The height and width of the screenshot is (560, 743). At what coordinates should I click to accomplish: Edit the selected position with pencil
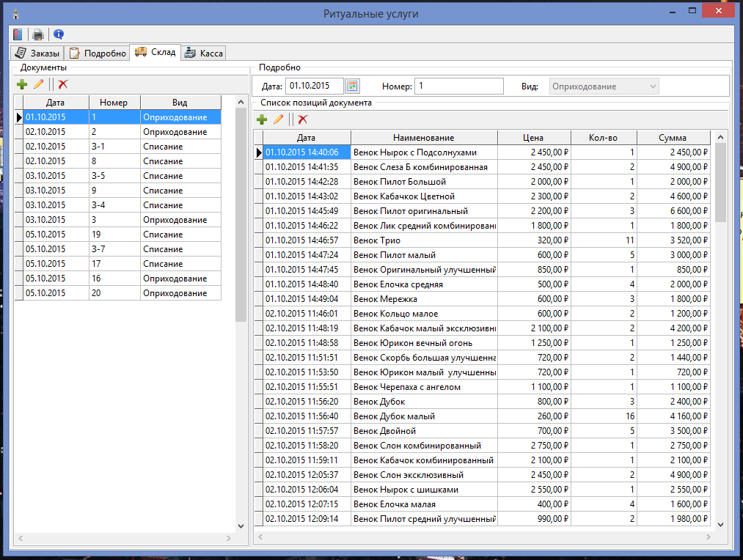click(278, 119)
